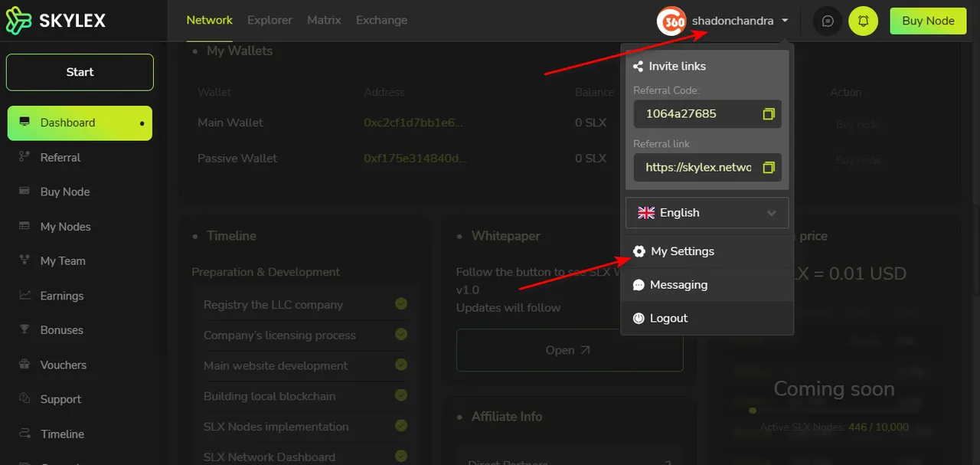This screenshot has height=465, width=980.
Task: Click checkmark beside Building local blockchain
Action: pos(401,396)
